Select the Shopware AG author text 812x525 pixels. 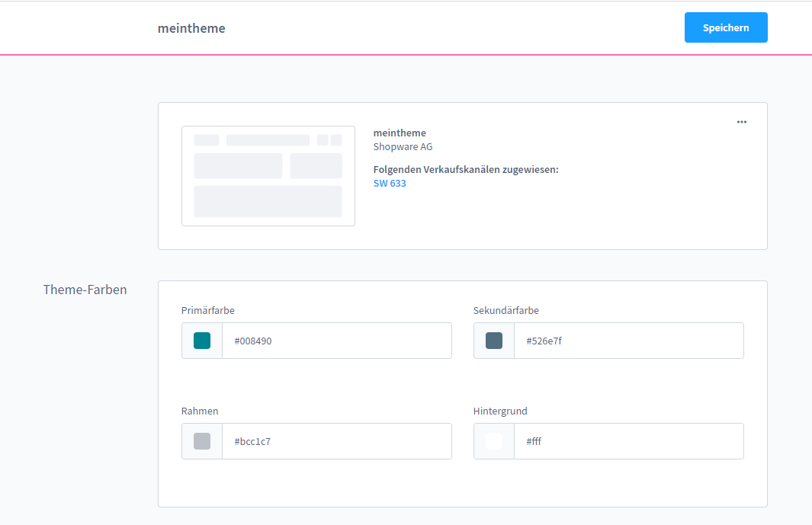click(x=403, y=146)
